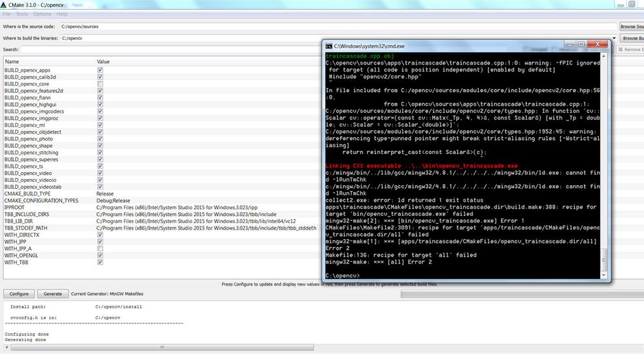
Task: Click the Configure button
Action: click(19, 293)
